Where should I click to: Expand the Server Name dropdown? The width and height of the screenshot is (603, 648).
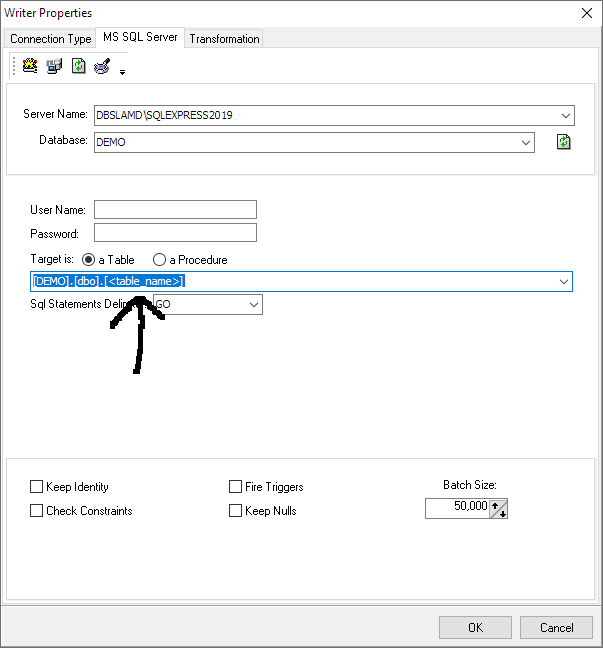pyautogui.click(x=566, y=115)
